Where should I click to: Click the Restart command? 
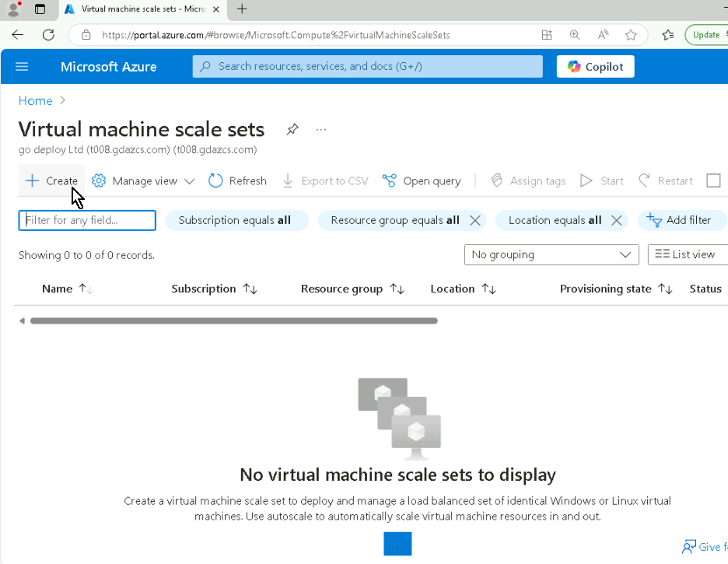coord(666,181)
